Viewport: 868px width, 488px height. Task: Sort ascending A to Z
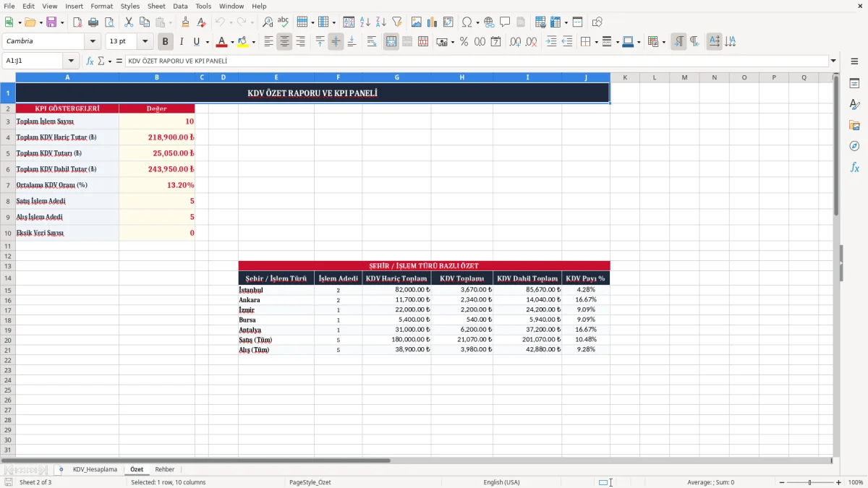[365, 22]
